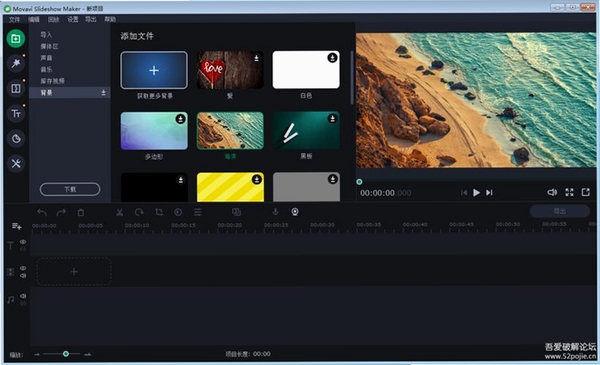This screenshot has height=365, width=600.
Task: Open the 文件 menu
Action: point(14,20)
